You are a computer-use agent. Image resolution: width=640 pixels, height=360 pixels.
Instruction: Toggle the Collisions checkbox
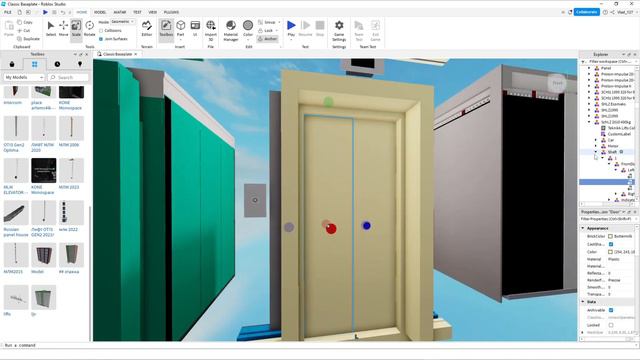101,31
